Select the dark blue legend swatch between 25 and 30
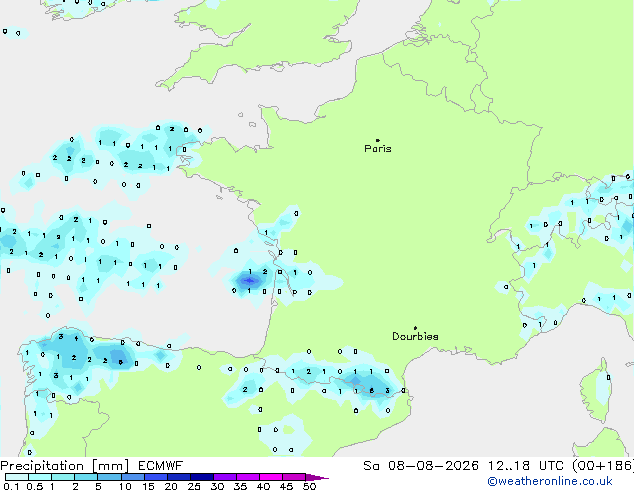 pyautogui.click(x=202, y=477)
